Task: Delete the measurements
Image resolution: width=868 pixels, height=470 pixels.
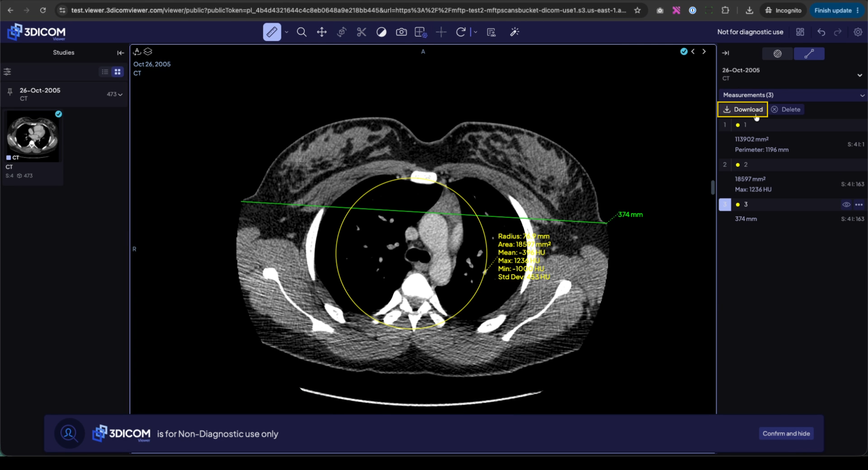Action: tap(786, 109)
